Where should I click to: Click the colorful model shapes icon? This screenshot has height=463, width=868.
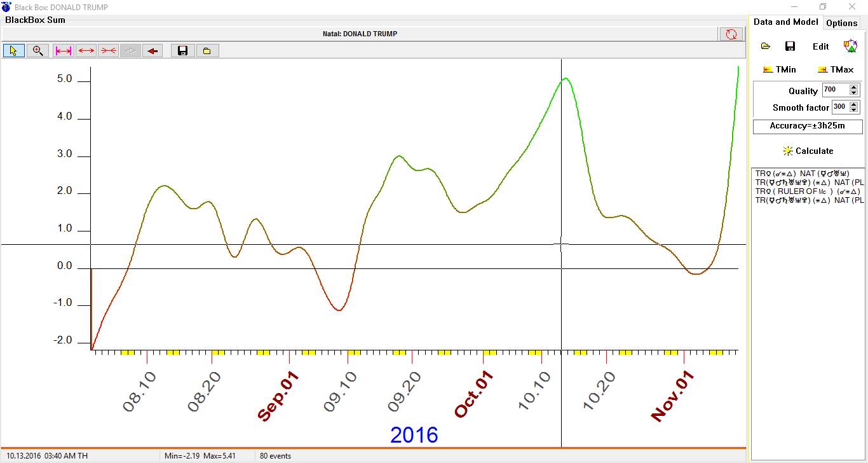(x=850, y=46)
